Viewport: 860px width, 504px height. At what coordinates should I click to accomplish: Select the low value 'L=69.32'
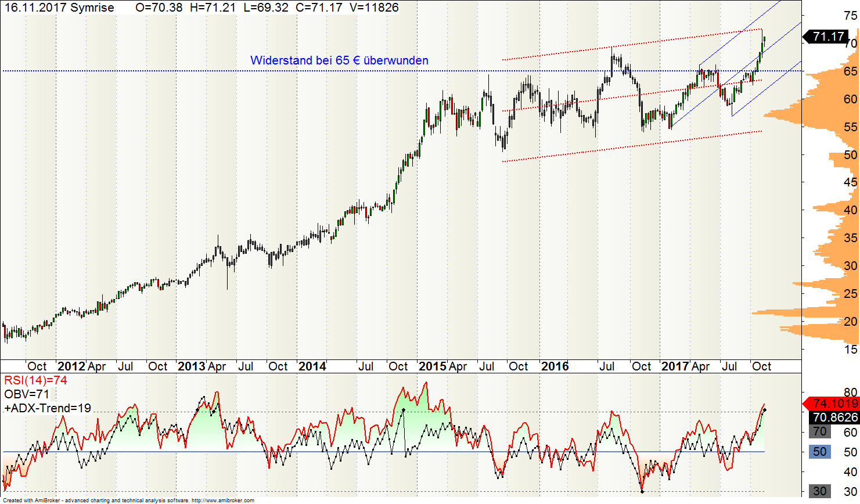[265, 8]
